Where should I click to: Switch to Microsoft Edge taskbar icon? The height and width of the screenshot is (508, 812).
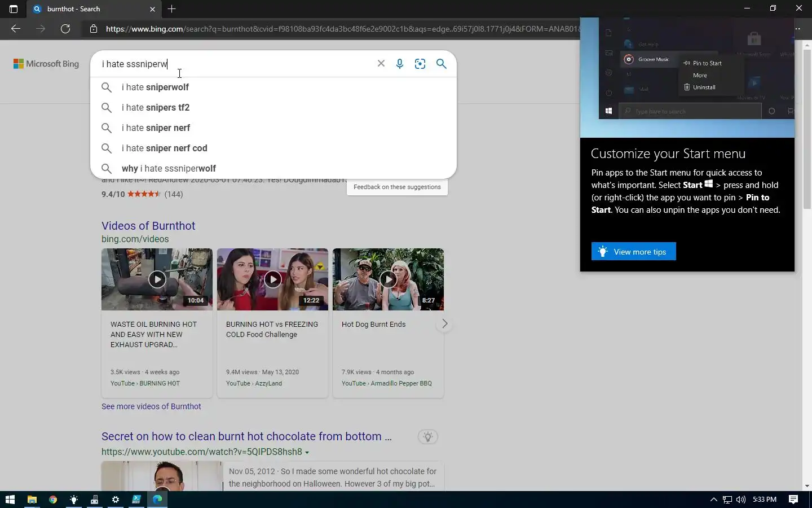(x=157, y=500)
